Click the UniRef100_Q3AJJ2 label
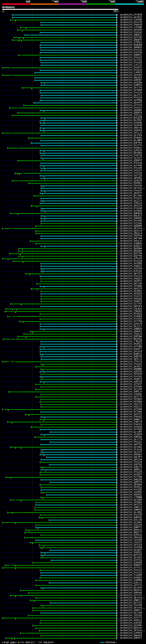The image size is (146, 644). point(131,583)
